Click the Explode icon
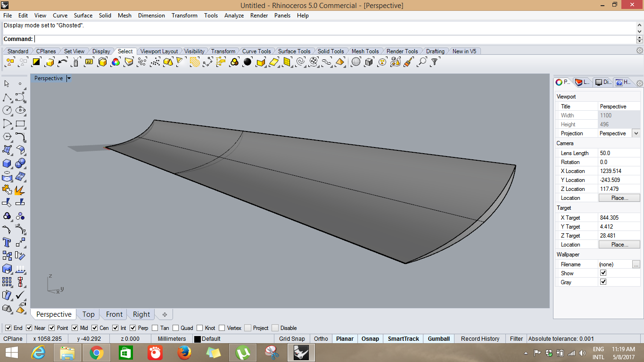This screenshot has height=362, width=644. [x=20, y=189]
